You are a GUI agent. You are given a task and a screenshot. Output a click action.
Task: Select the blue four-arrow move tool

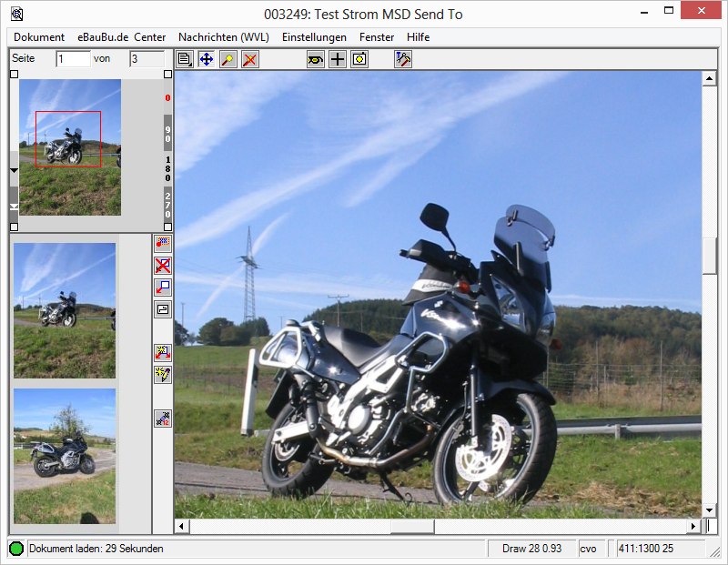[x=207, y=59]
